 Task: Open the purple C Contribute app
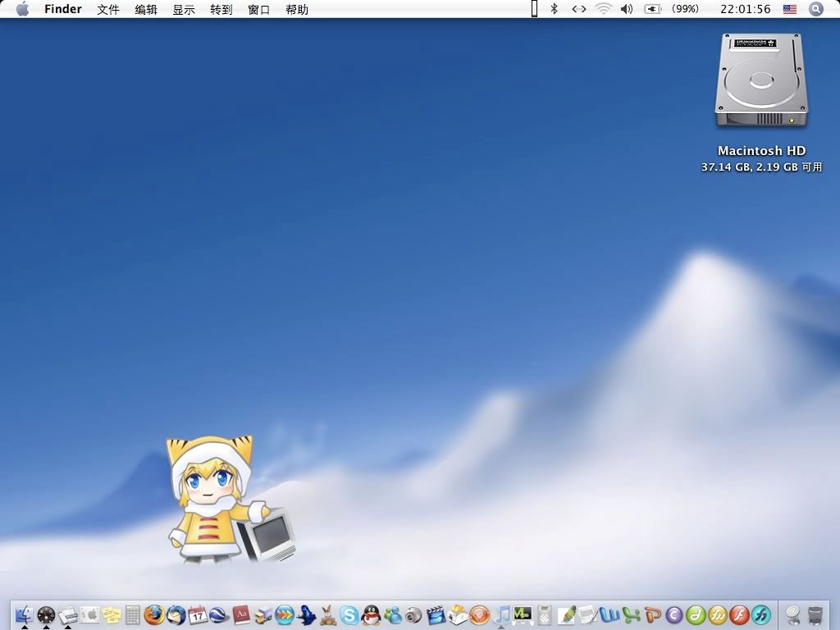(x=674, y=615)
